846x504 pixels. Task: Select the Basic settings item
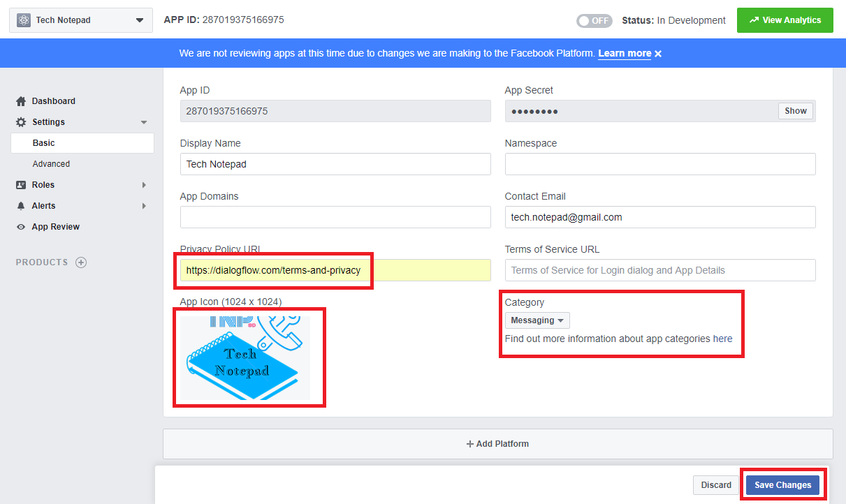pyautogui.click(x=82, y=143)
